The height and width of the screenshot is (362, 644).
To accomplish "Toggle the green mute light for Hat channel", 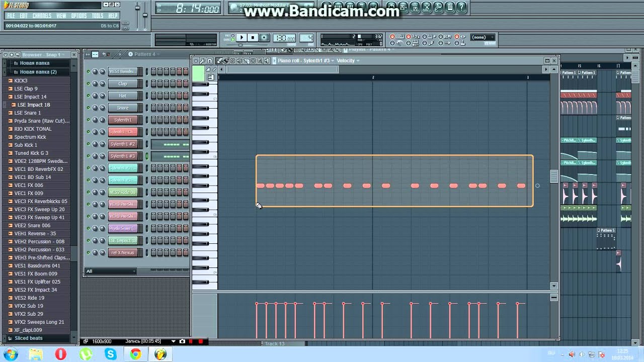I will [x=88, y=96].
